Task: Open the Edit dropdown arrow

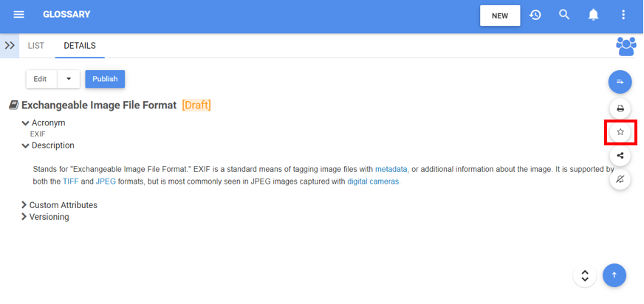Action: [69, 79]
